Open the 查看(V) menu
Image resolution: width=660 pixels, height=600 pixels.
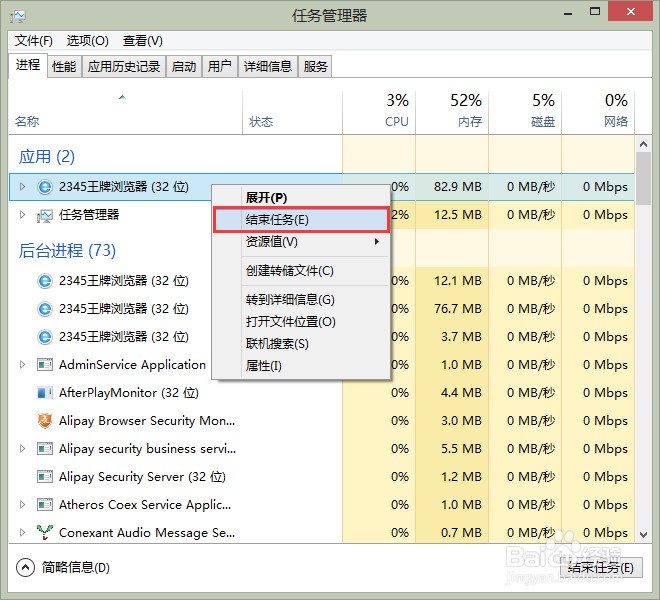[x=143, y=41]
